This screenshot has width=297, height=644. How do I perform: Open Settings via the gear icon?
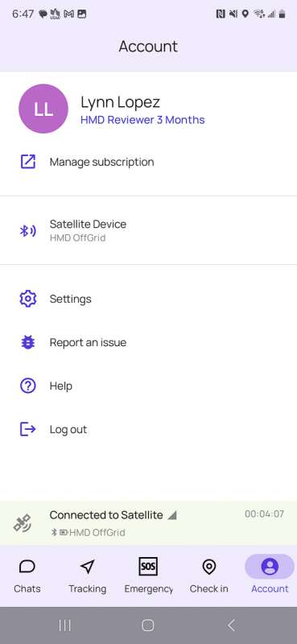coord(28,299)
